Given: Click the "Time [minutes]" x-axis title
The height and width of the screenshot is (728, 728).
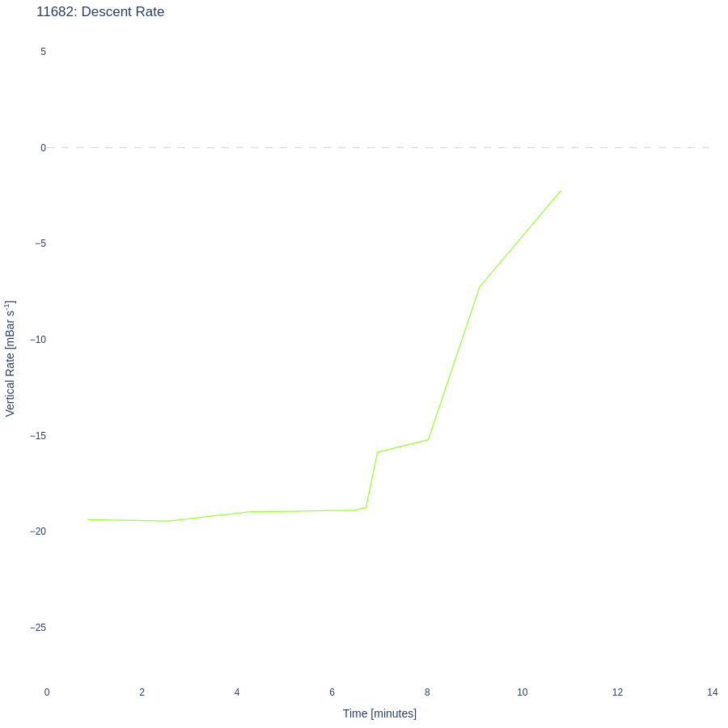Looking at the screenshot, I should coord(379,713).
